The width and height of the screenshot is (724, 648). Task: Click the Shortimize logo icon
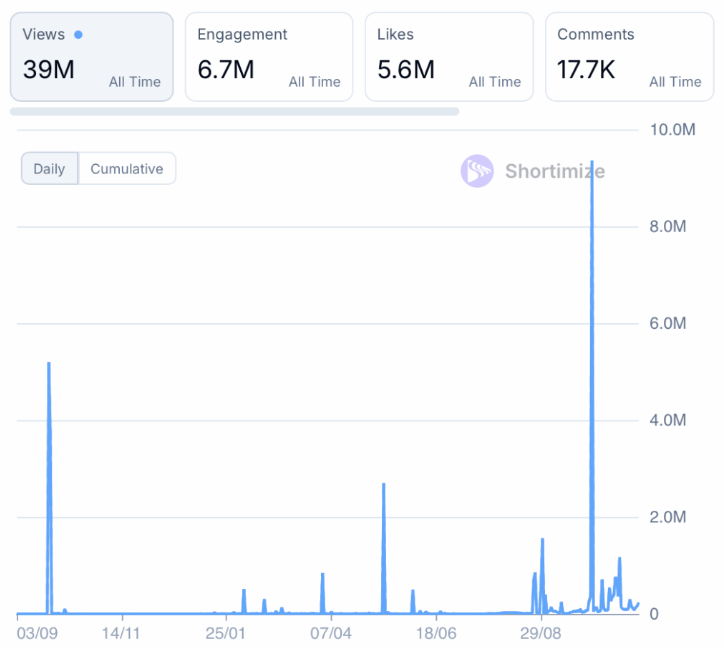click(x=477, y=171)
